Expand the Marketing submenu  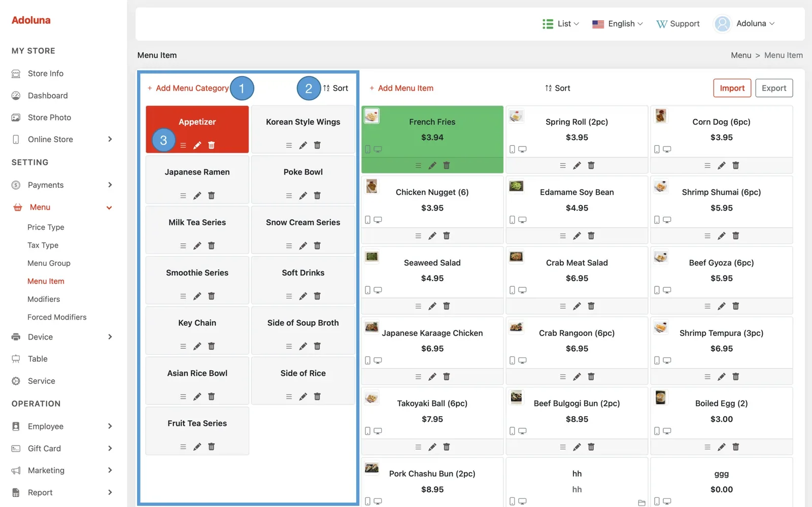(x=110, y=470)
